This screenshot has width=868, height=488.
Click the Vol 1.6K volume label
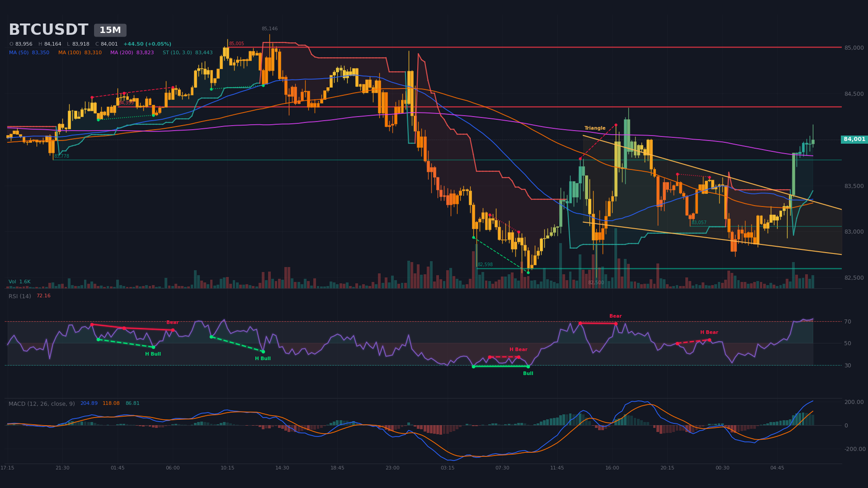pos(20,282)
